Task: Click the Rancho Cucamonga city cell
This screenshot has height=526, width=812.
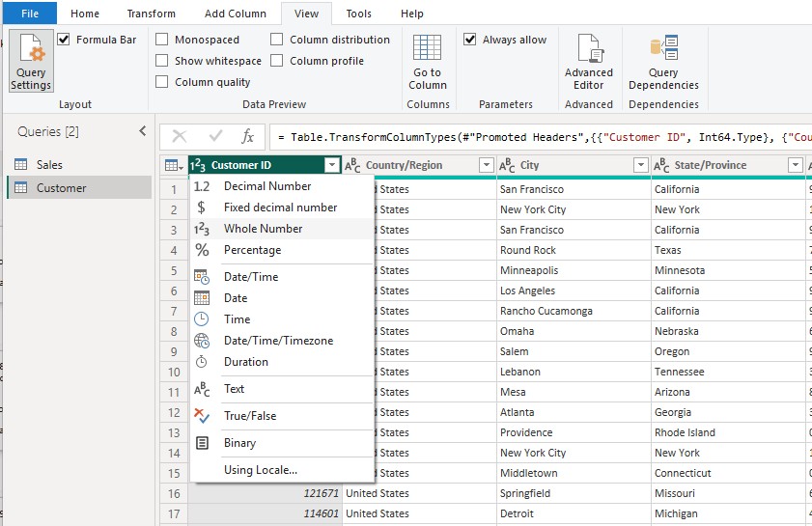Action: 574,311
